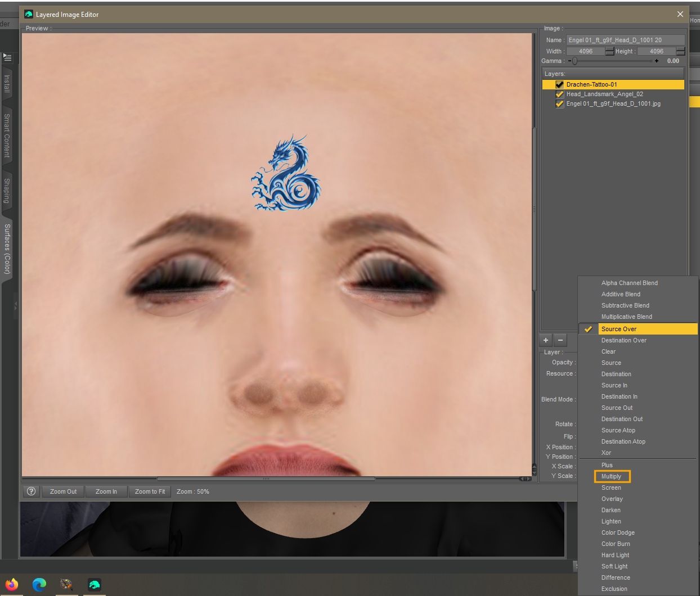Close the Layered Image Editor dialog

[680, 14]
